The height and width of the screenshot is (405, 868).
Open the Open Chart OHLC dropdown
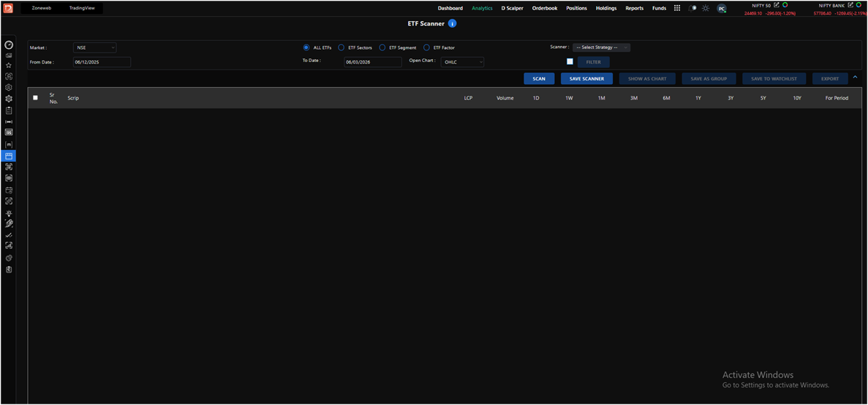[x=462, y=62]
